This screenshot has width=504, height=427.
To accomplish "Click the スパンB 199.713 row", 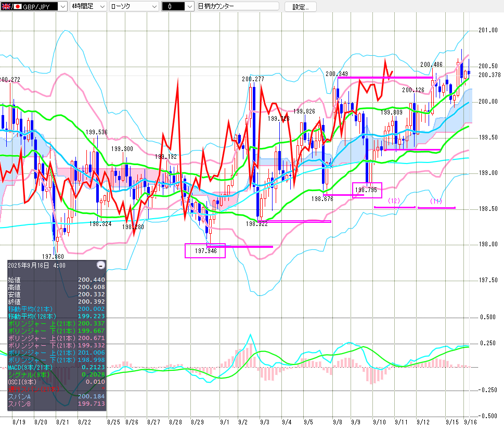I will point(57,404).
